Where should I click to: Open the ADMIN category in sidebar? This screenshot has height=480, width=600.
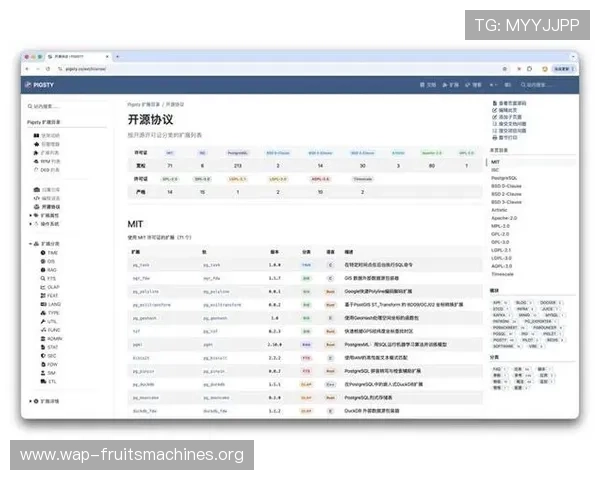tap(51, 339)
